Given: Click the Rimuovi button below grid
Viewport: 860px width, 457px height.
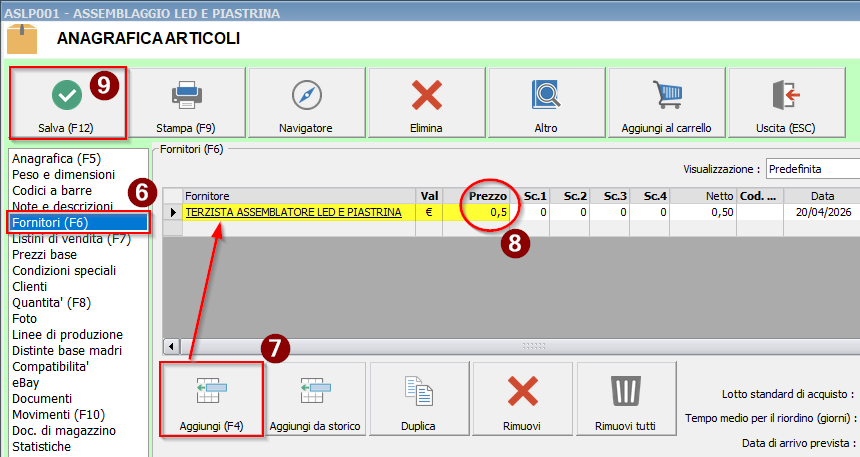Looking at the screenshot, I should [x=522, y=399].
